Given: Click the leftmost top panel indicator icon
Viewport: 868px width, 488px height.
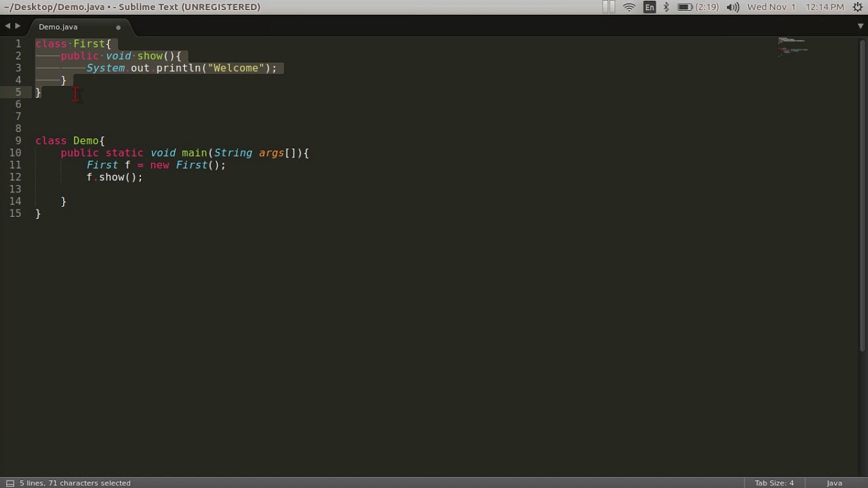Looking at the screenshot, I should 609,7.
